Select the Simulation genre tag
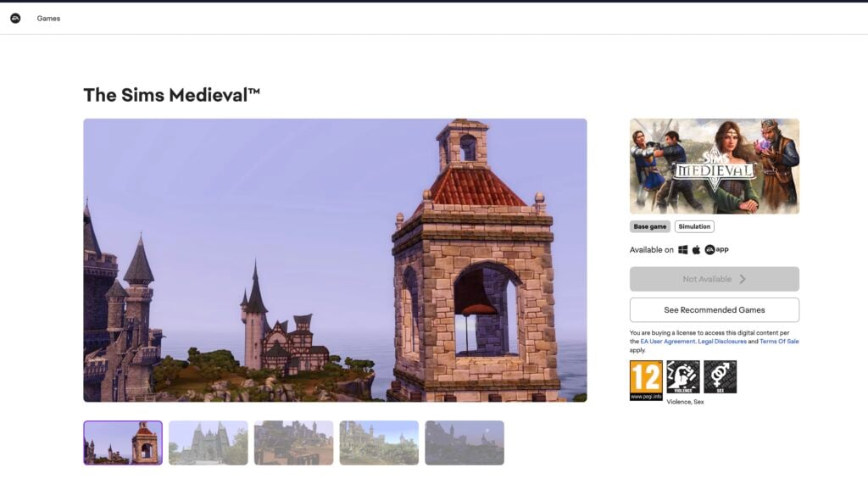The width and height of the screenshot is (868, 484). click(694, 226)
